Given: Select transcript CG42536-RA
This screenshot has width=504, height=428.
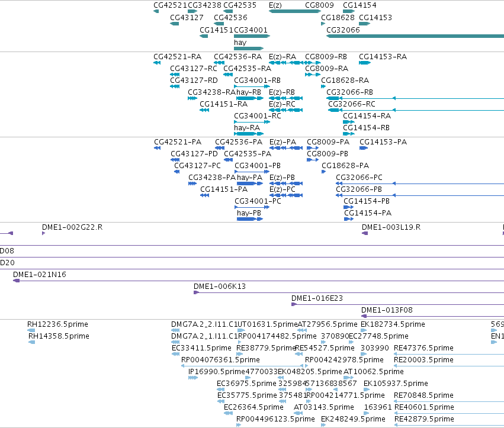Looking at the screenshot, I should click(x=238, y=57).
